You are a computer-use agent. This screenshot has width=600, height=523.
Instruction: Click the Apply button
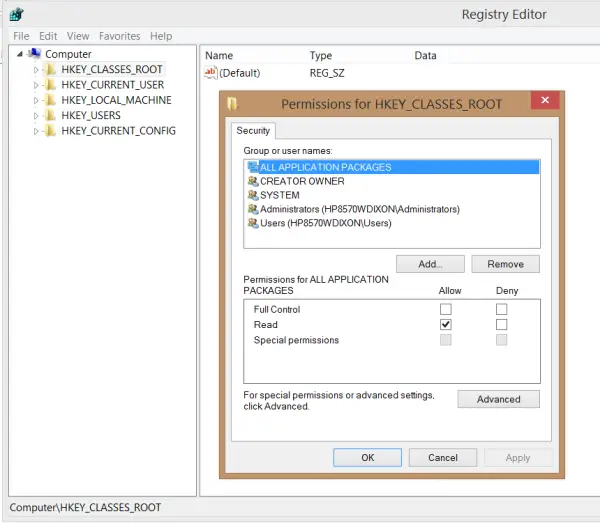point(518,458)
